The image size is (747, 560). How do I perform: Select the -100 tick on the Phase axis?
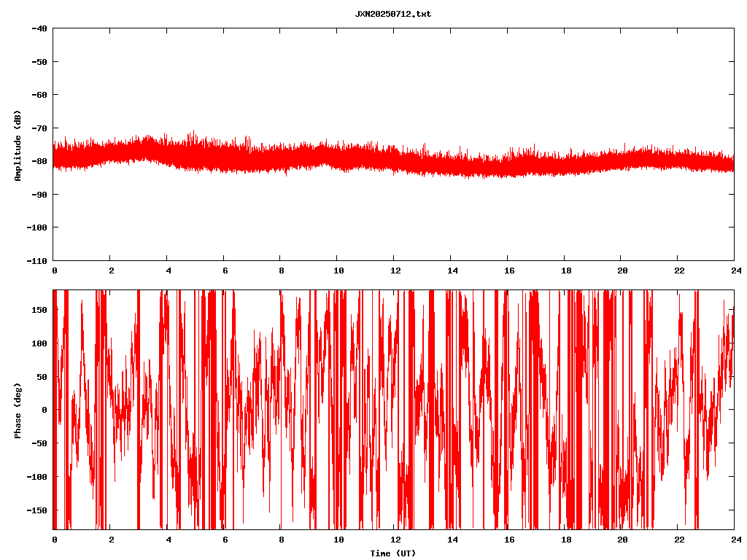pyautogui.click(x=36, y=477)
